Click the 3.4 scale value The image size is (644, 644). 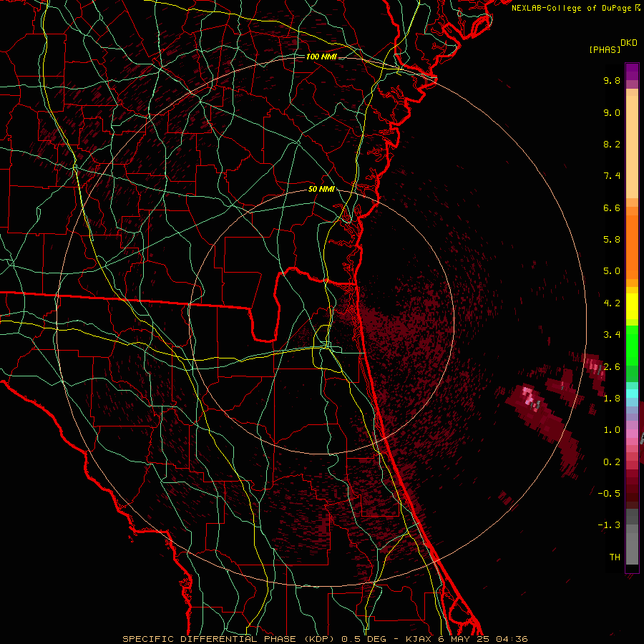click(x=612, y=334)
